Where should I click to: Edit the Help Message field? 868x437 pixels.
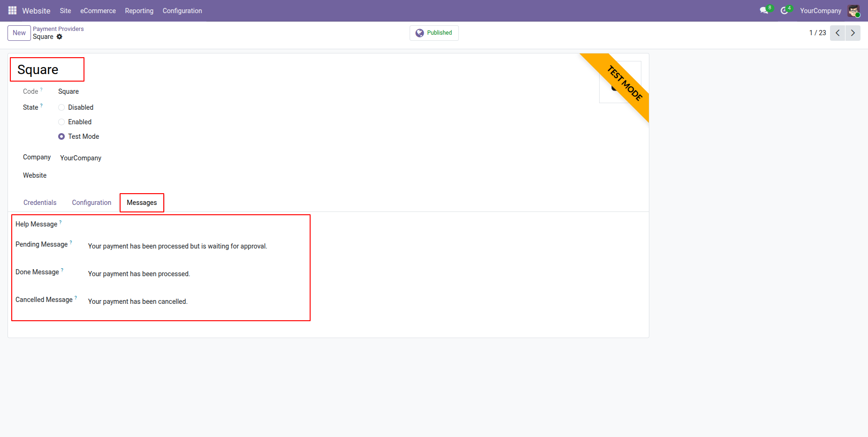click(197, 225)
